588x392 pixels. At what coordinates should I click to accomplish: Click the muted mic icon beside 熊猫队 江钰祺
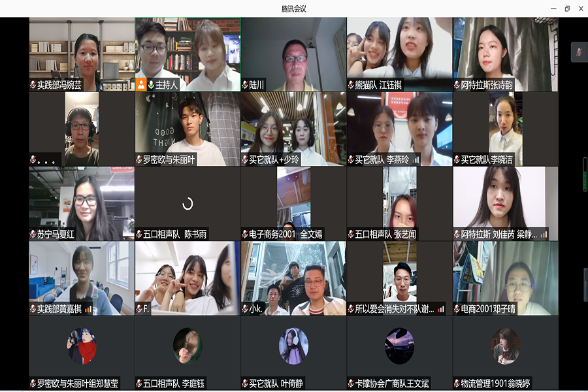(x=351, y=85)
